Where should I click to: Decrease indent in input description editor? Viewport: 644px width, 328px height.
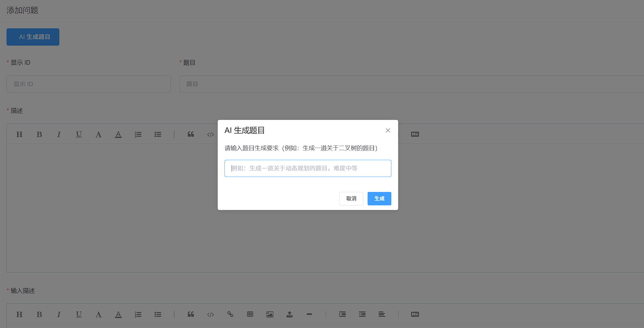coord(362,314)
